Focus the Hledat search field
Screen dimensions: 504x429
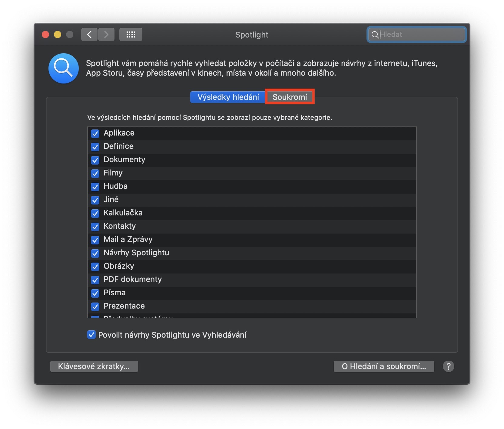[x=417, y=34]
